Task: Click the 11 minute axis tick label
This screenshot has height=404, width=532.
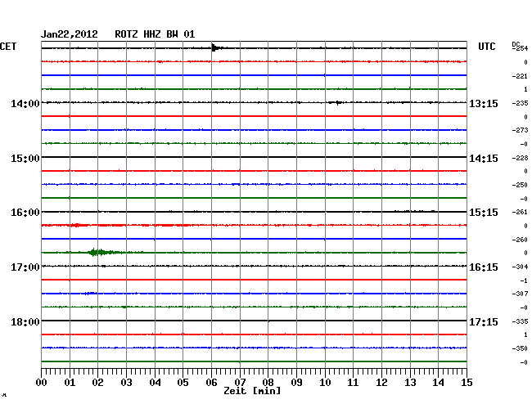Action: click(x=353, y=383)
